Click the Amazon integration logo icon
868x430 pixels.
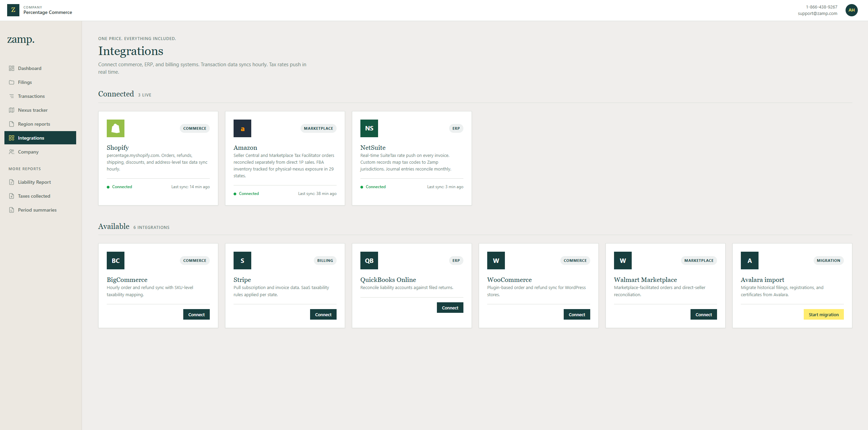242,128
